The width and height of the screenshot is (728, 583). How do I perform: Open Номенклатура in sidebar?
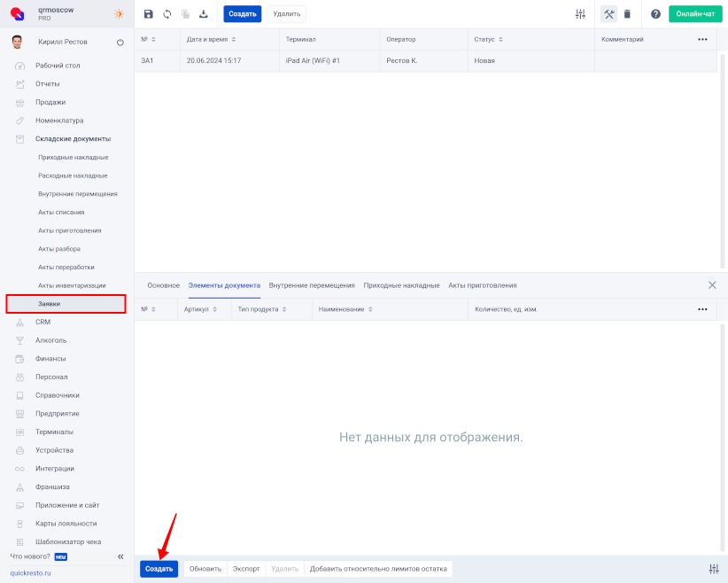point(59,120)
